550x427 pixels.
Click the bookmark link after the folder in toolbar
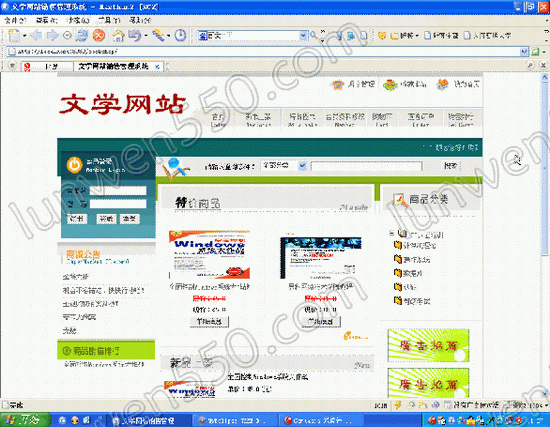(x=442, y=35)
